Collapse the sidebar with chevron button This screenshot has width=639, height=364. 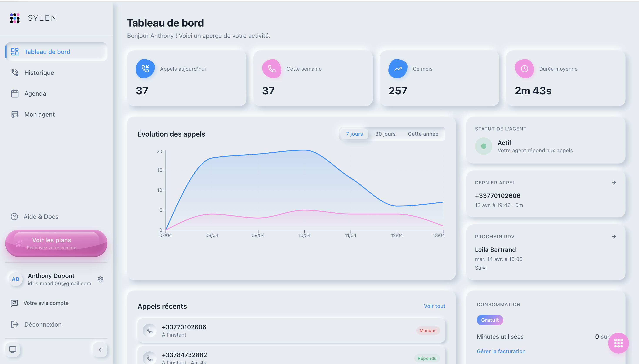point(100,349)
